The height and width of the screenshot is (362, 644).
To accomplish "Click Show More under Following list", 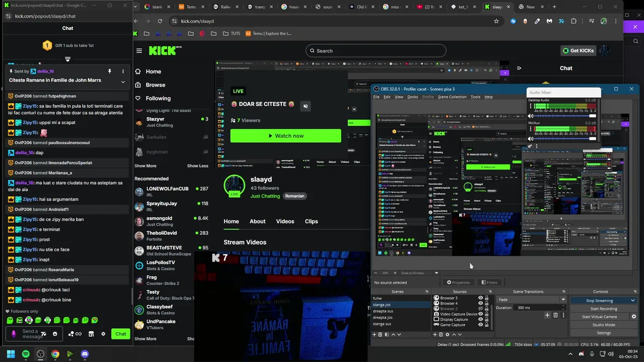I will point(145,166).
